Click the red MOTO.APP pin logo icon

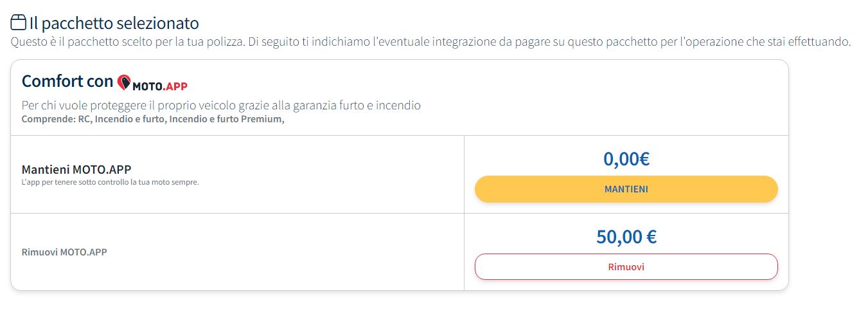pos(125,82)
